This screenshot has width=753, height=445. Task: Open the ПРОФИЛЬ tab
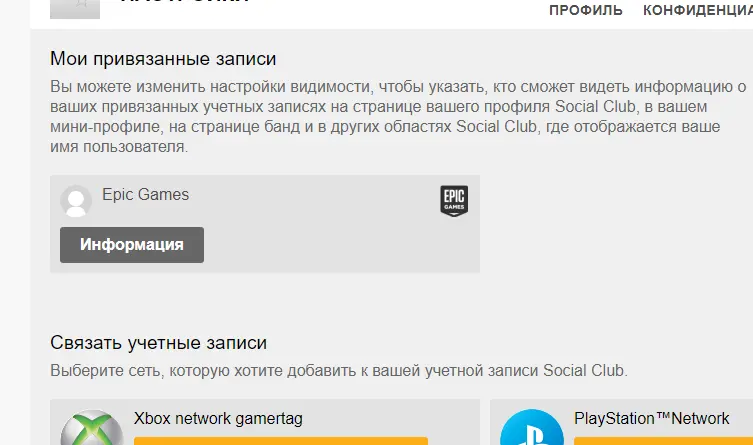pos(585,10)
